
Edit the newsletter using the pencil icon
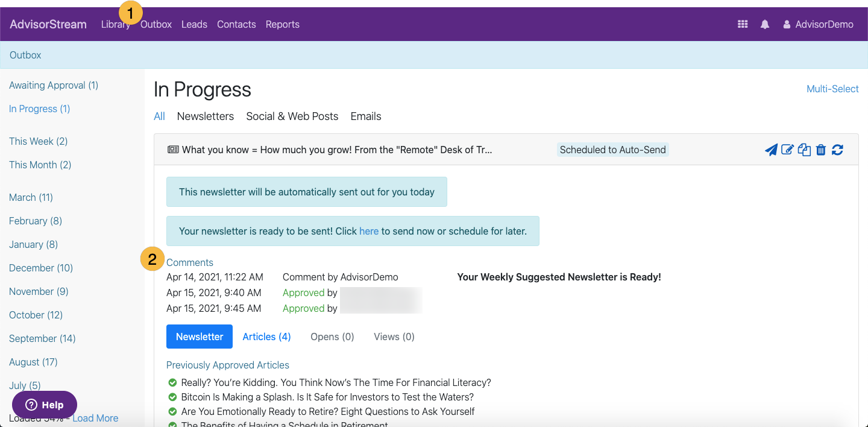point(787,150)
